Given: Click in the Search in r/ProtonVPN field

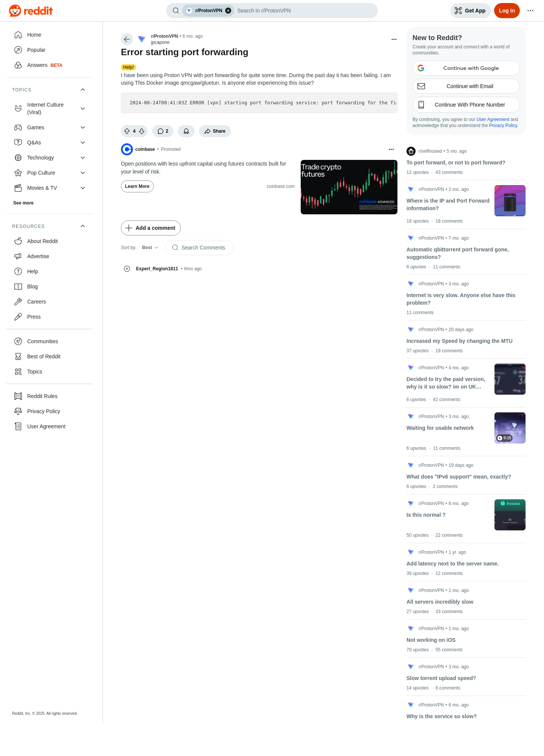Looking at the screenshot, I should (x=304, y=11).
